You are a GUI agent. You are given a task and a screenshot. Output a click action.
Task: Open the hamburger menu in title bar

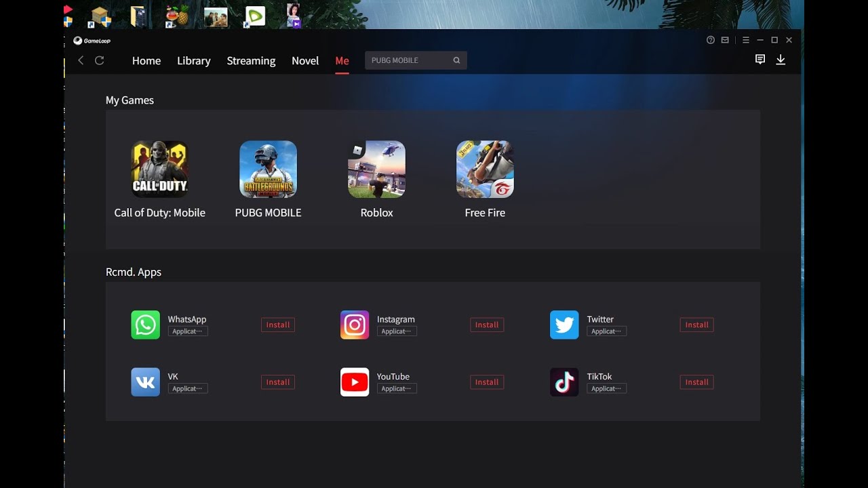(746, 40)
